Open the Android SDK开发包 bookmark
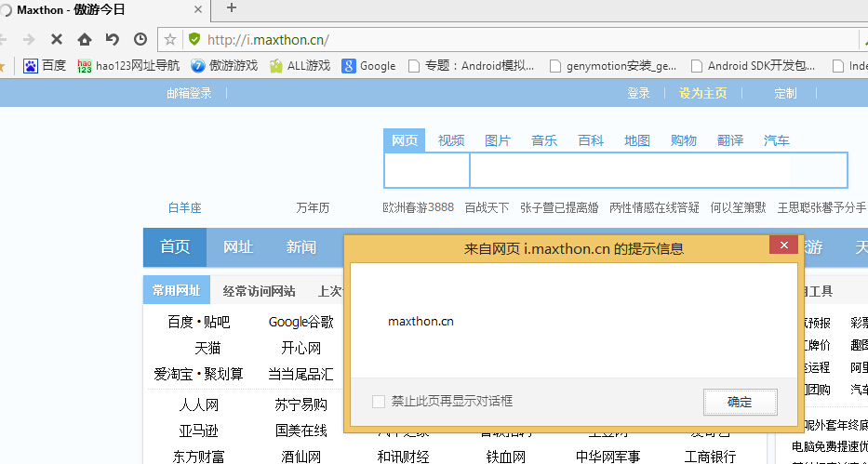Viewport: 868px width, 464px height. tap(754, 66)
